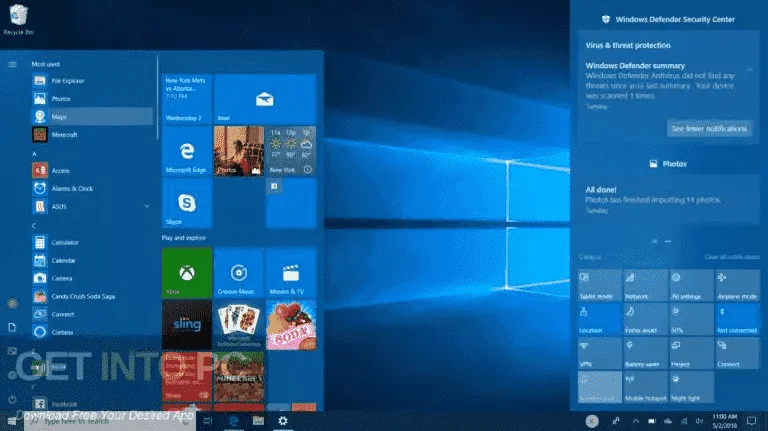This screenshot has height=431, width=768.
Task: Open Minecraft in the Most used list
Action: (x=92, y=135)
